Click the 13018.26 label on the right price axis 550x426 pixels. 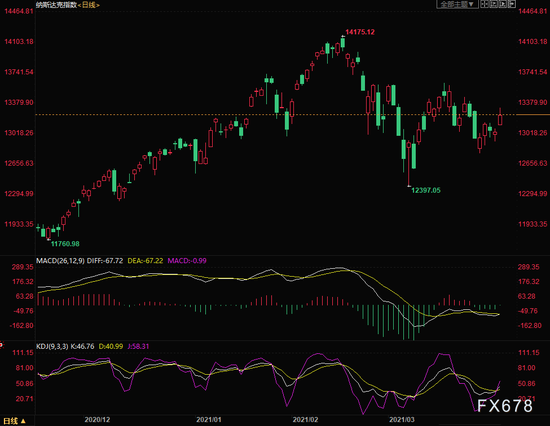point(532,133)
